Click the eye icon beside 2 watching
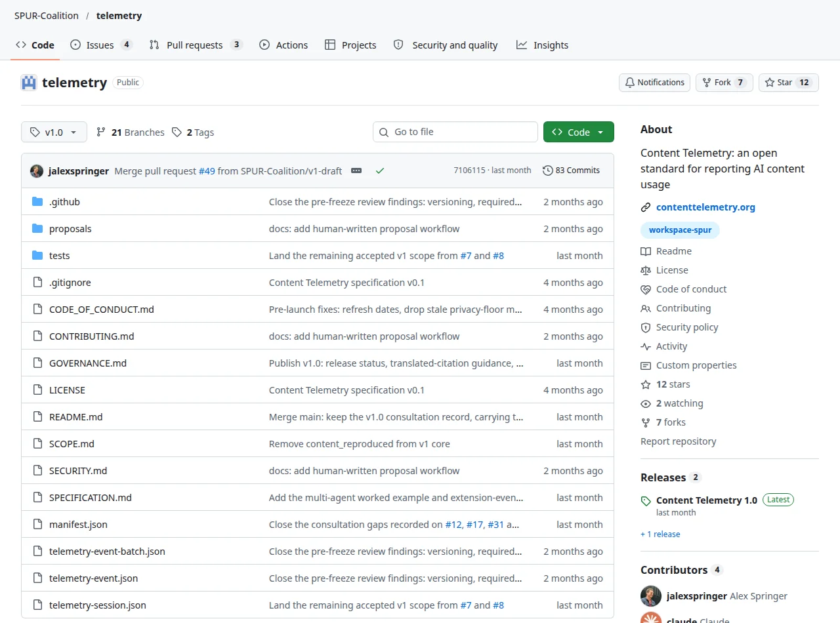This screenshot has height=623, width=840. pos(646,403)
